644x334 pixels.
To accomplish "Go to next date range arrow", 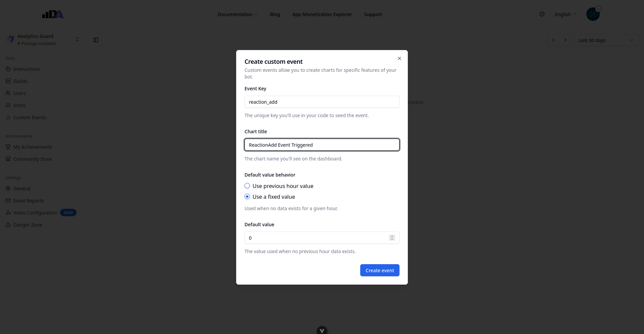I will 566,40.
